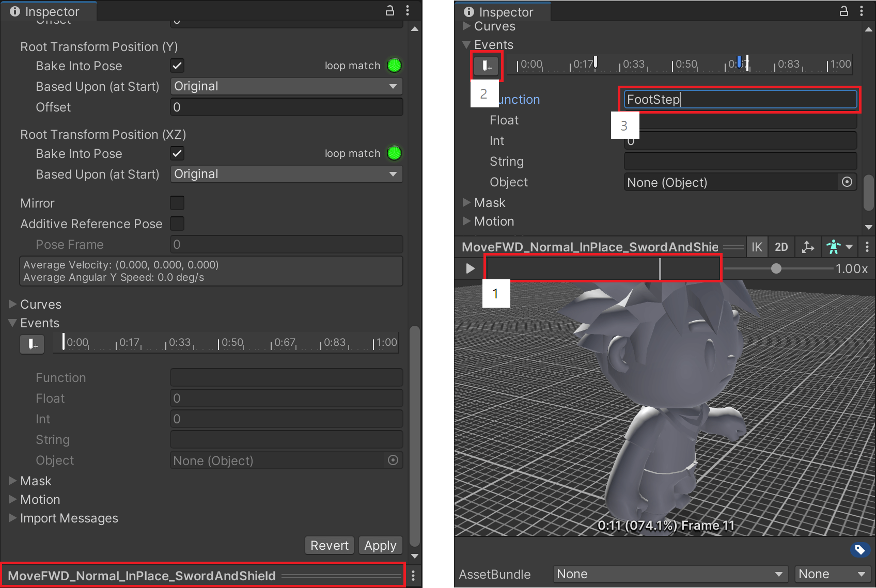Lock the left Inspector panel
The width and height of the screenshot is (876, 588).
click(390, 10)
